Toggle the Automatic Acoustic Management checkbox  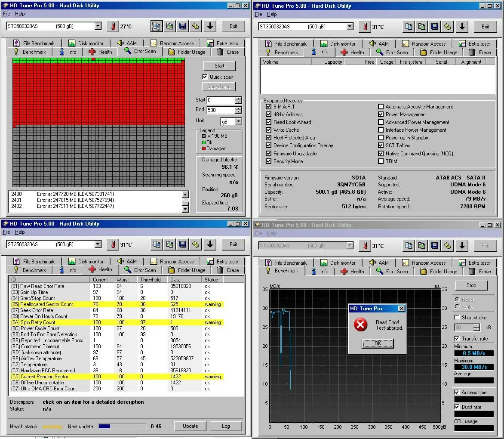[381, 106]
